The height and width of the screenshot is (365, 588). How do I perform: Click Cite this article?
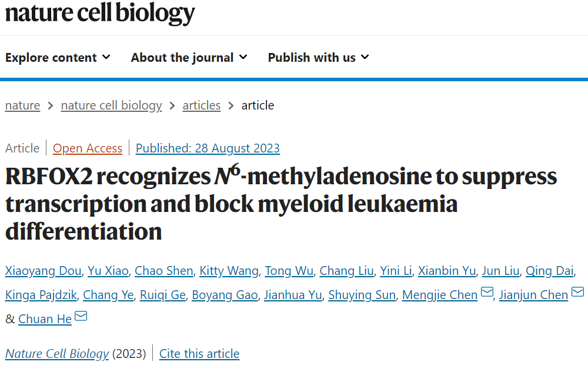coord(199,354)
